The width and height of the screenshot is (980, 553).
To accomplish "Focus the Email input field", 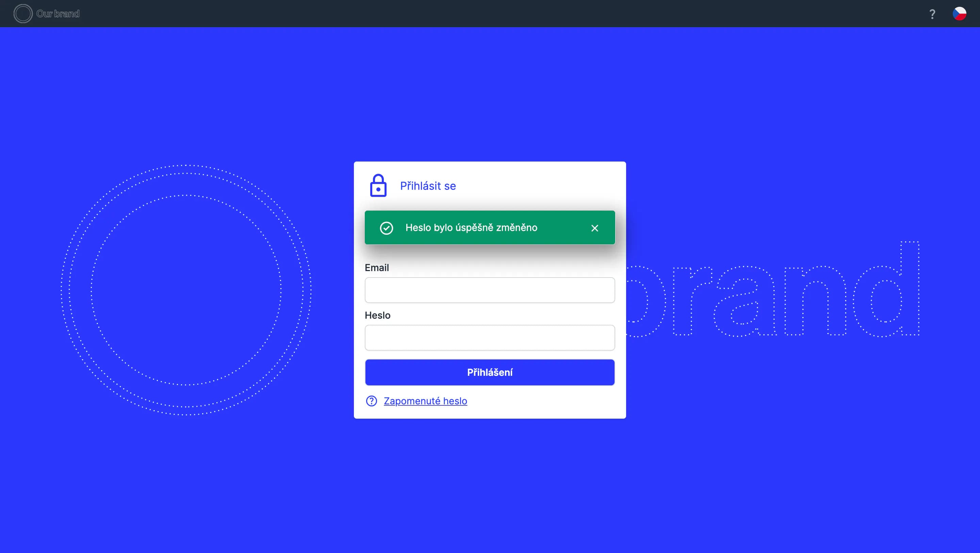I will [x=490, y=290].
